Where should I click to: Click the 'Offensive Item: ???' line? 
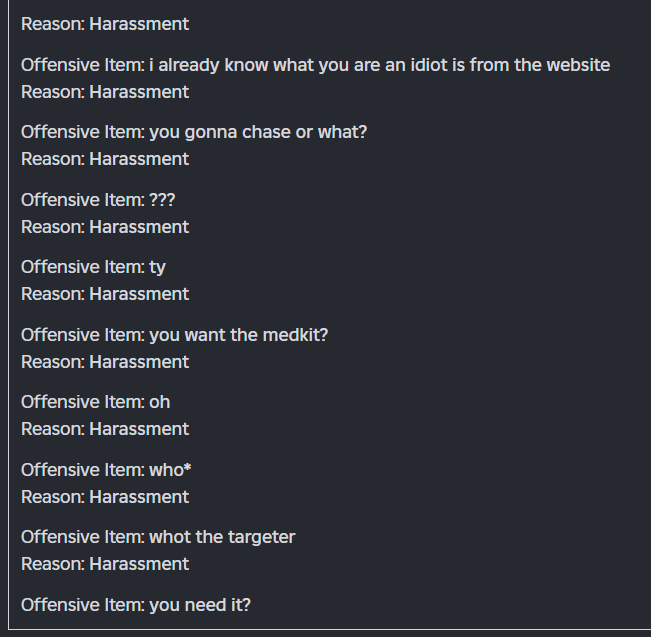[98, 200]
